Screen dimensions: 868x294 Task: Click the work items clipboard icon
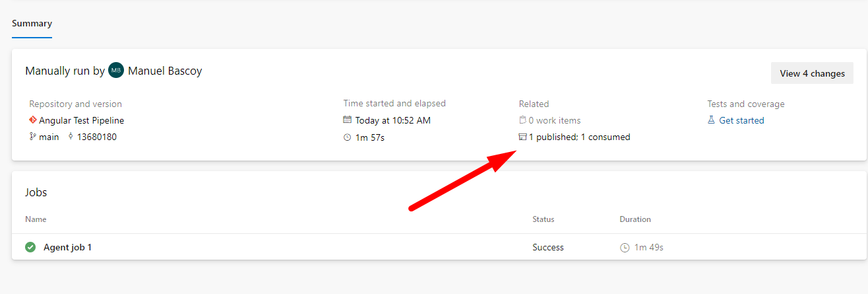click(x=523, y=120)
